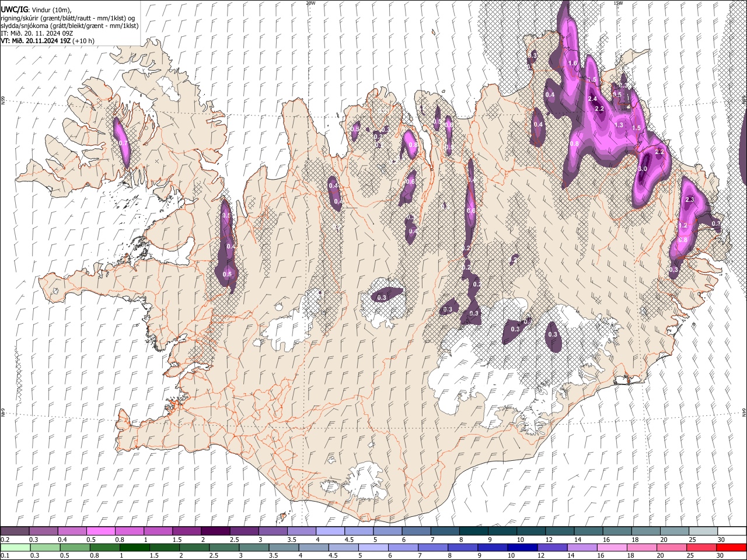Viewport: 747px width, 560px height.
Task: Click the 0.3 swatch in upper legend
Action: 43,531
